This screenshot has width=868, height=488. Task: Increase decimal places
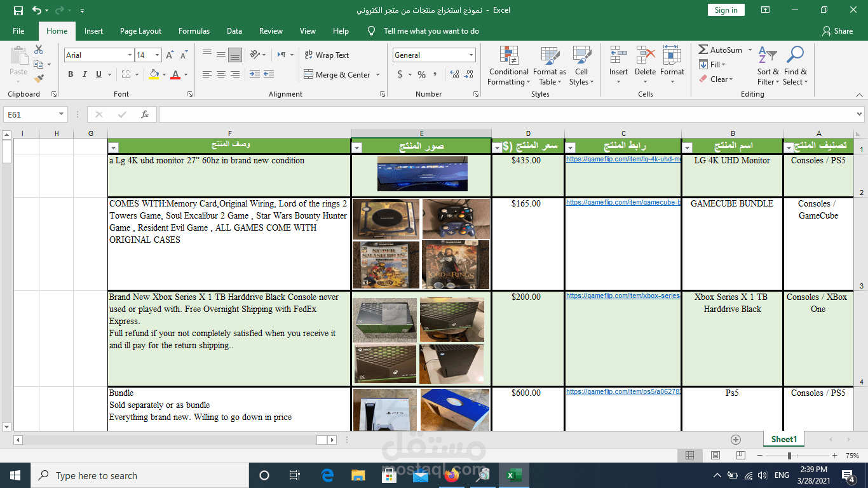(454, 74)
